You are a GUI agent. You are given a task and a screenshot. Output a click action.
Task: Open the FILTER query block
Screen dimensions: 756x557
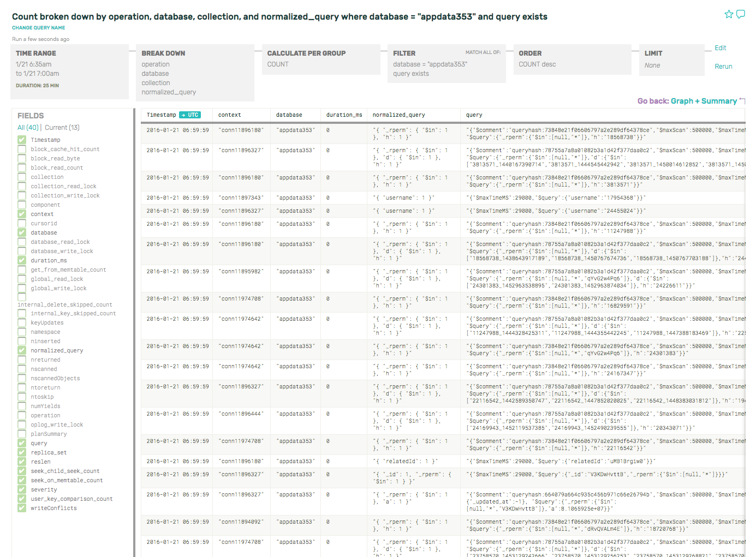(x=446, y=64)
